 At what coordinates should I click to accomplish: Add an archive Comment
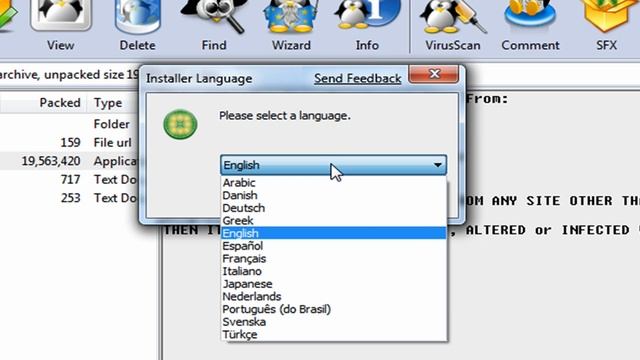pos(530,24)
